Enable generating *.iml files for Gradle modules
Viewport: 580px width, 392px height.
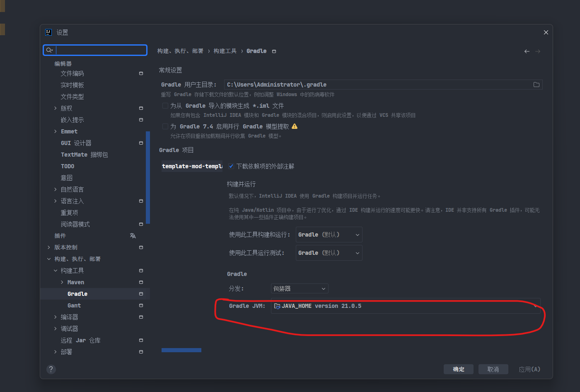click(165, 106)
